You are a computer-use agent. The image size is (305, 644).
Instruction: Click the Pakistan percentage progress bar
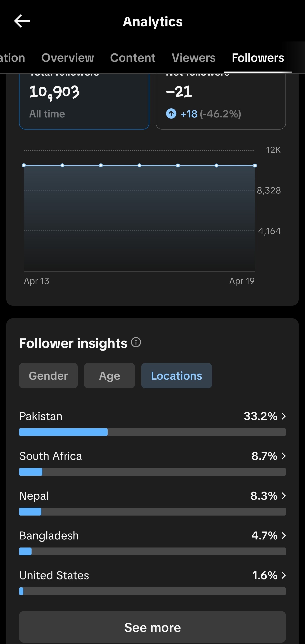(152, 432)
